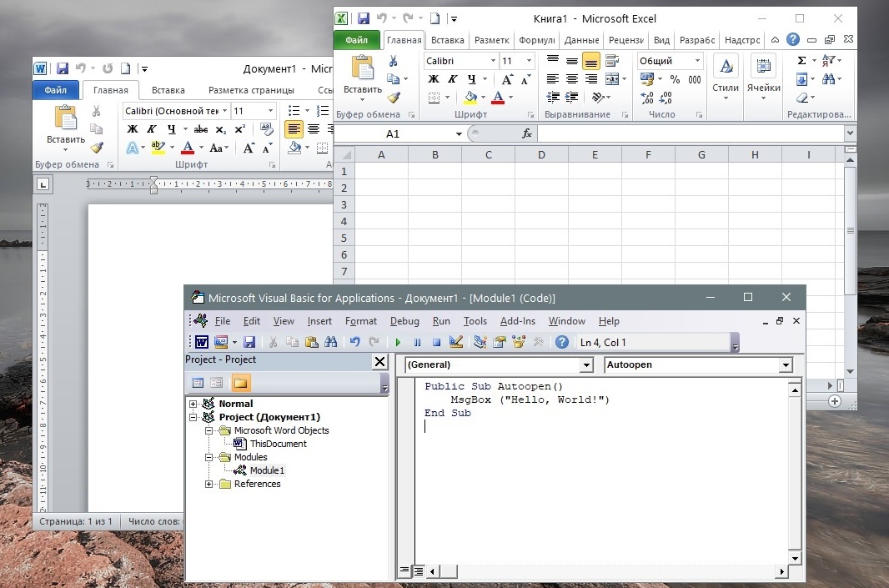Open Object Browser icon in VBA toolbar
The height and width of the screenshot is (588, 889).
[x=519, y=342]
